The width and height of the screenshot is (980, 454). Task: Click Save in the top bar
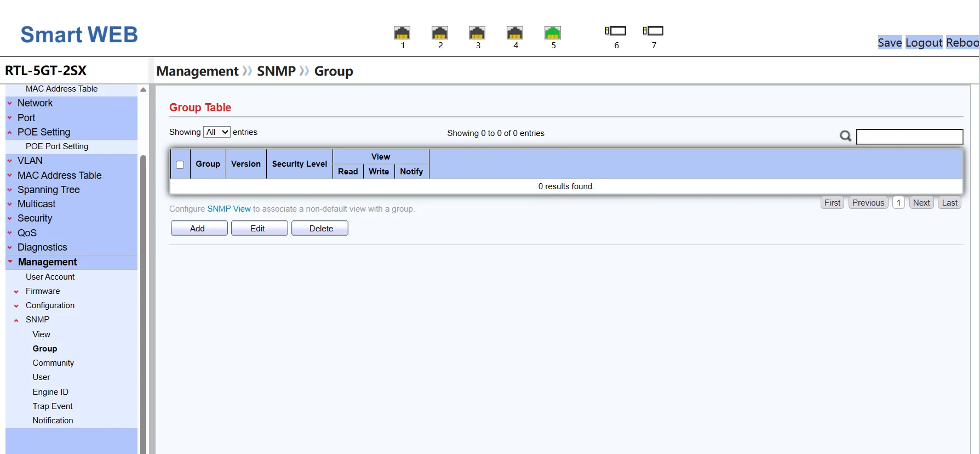889,43
